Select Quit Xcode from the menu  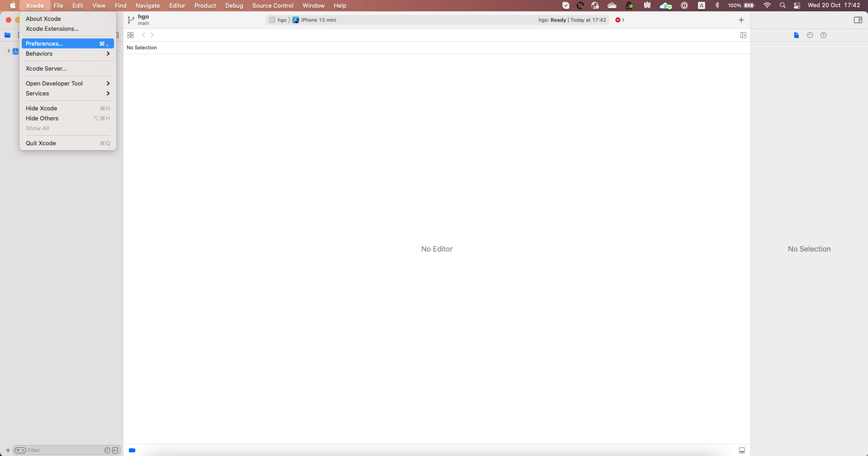41,143
